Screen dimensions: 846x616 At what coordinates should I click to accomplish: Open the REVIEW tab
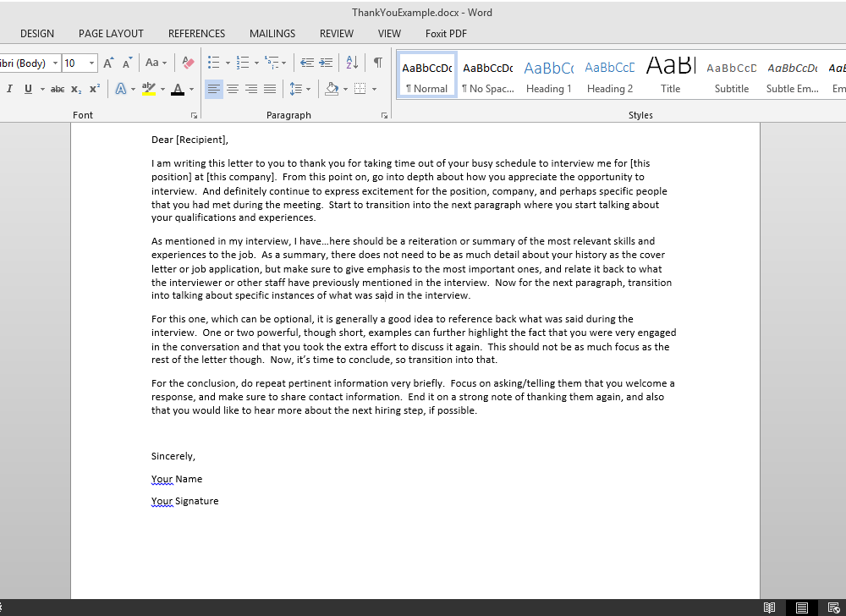coord(337,34)
